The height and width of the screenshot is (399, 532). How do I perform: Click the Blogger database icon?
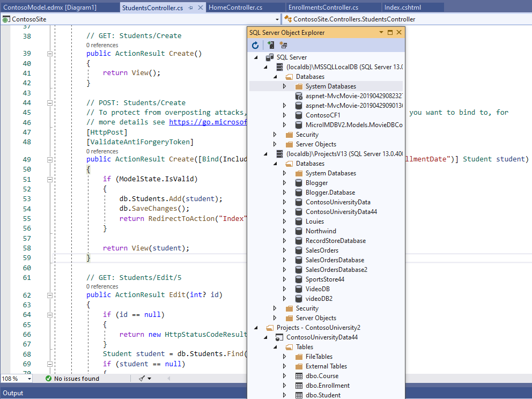coord(299,183)
